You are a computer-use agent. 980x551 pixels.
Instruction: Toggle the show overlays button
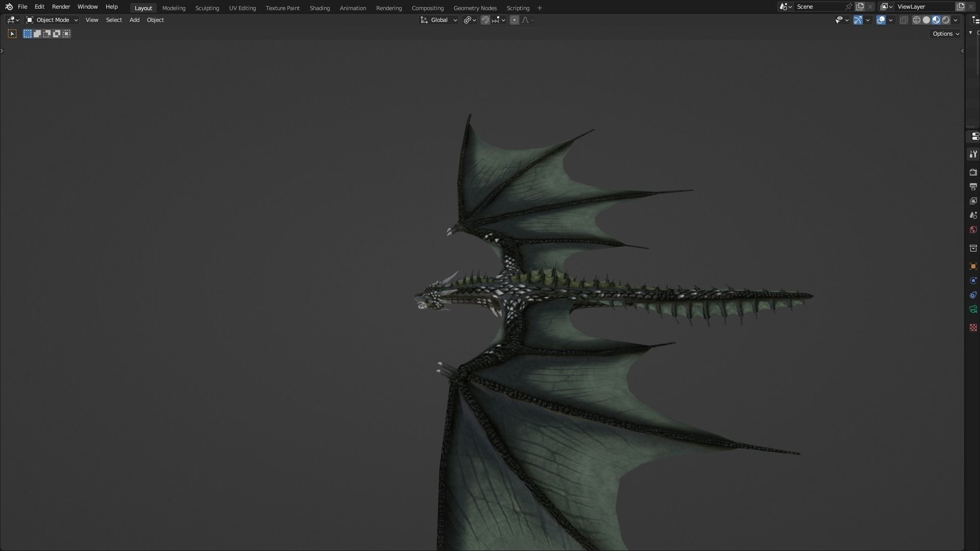point(881,20)
